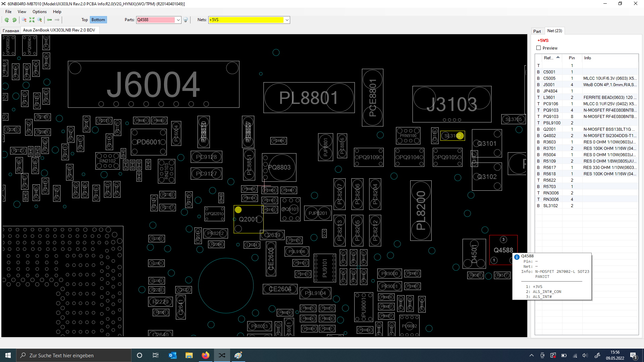Open the Options menu
This screenshot has height=362, width=644.
[39, 12]
